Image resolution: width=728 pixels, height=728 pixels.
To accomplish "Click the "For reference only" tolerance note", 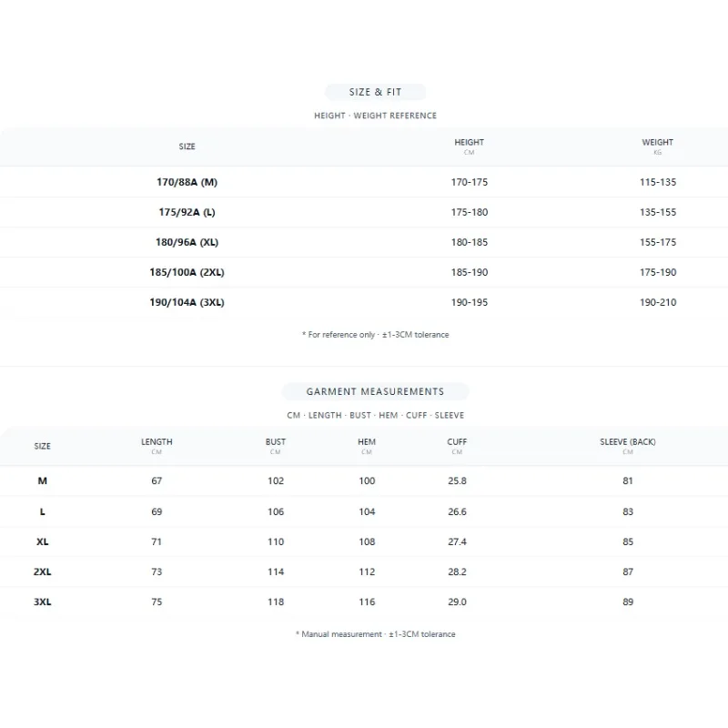I will click(375, 335).
